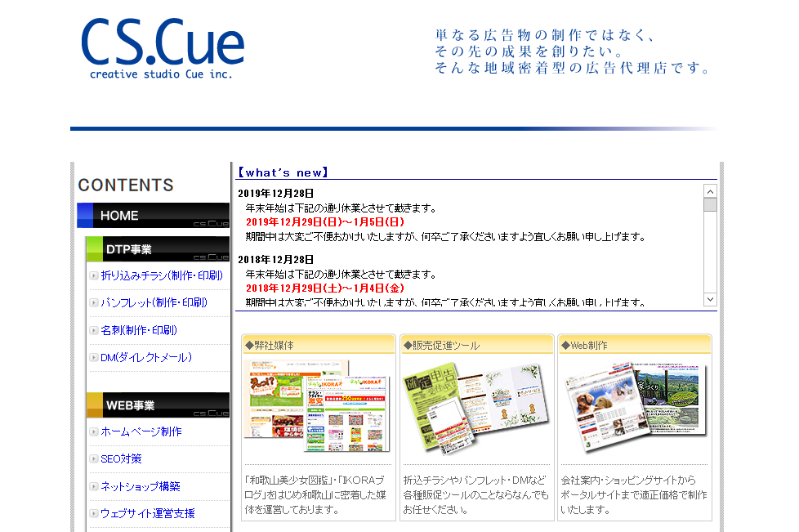
Task: Click the arrow bullet beside ネットショップ構築
Action: tap(94, 487)
